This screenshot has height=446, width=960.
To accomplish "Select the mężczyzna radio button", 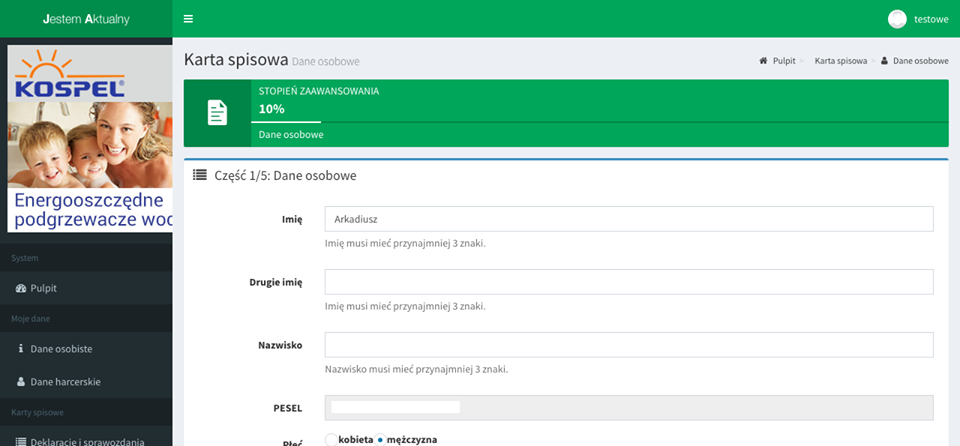I will (380, 440).
